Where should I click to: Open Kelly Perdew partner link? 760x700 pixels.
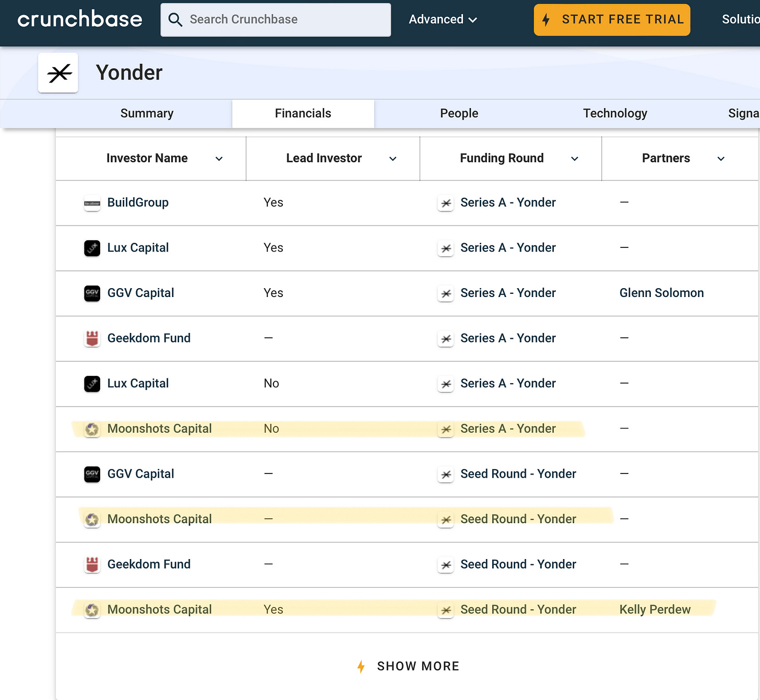point(655,609)
